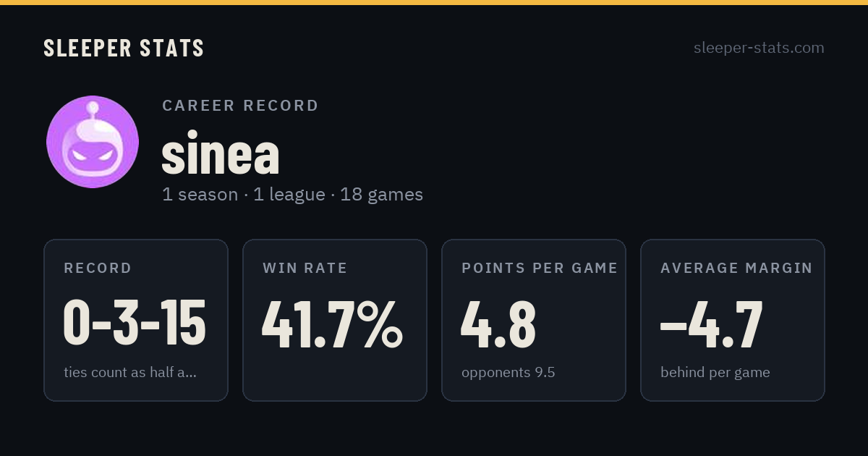Viewport: 868px width, 456px height.
Task: Click the WIN RATE label text
Action: [305, 268]
